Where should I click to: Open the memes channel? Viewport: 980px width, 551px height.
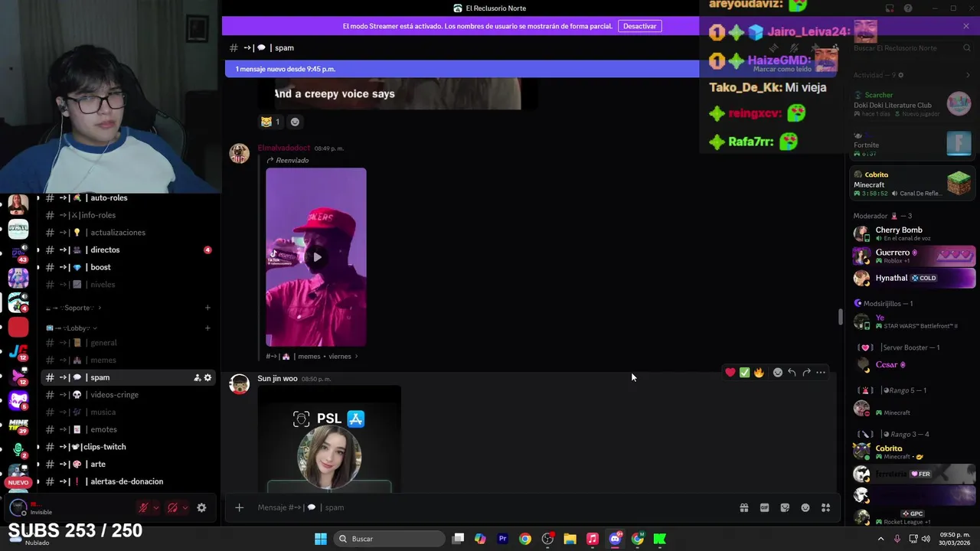127,360
